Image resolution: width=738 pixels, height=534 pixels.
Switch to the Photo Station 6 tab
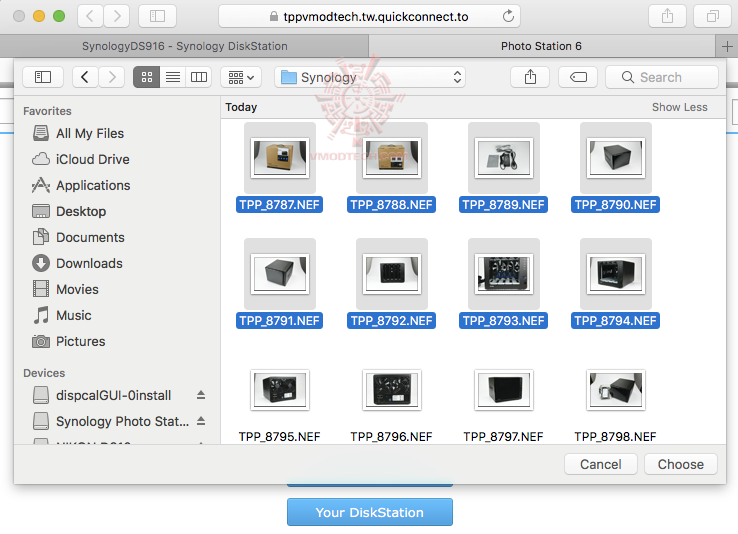[542, 46]
